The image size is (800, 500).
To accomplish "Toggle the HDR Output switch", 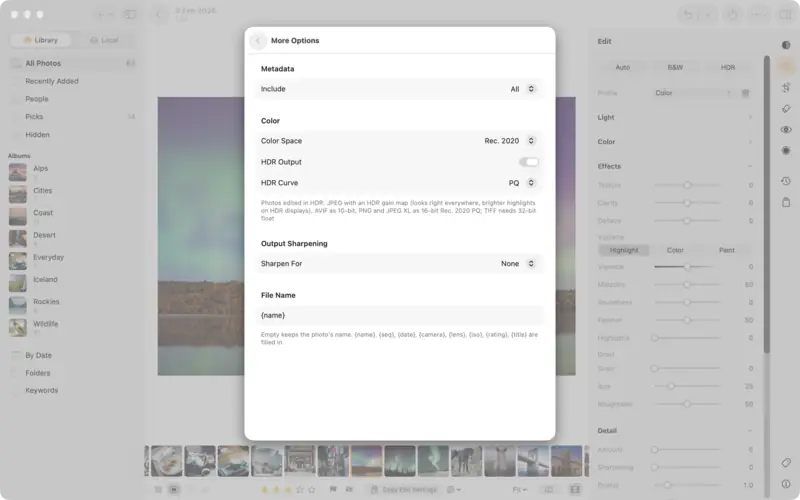I will tap(529, 162).
